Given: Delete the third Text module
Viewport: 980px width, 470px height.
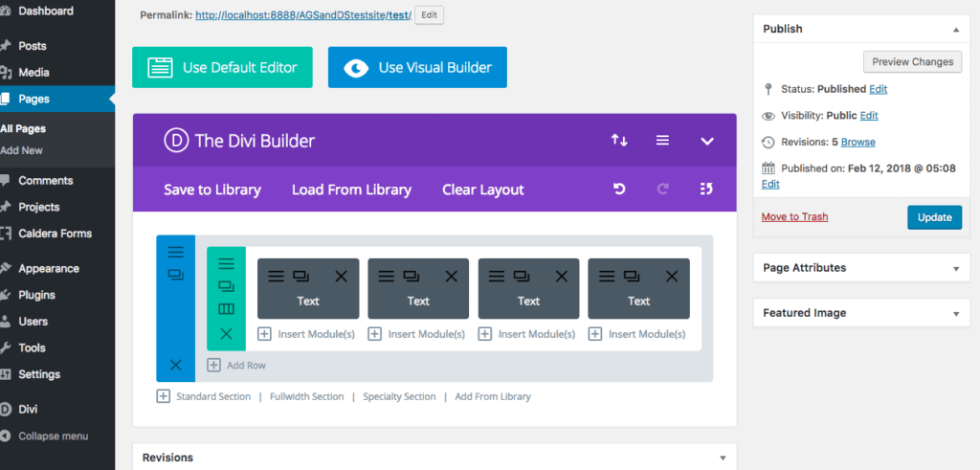Looking at the screenshot, I should point(562,276).
